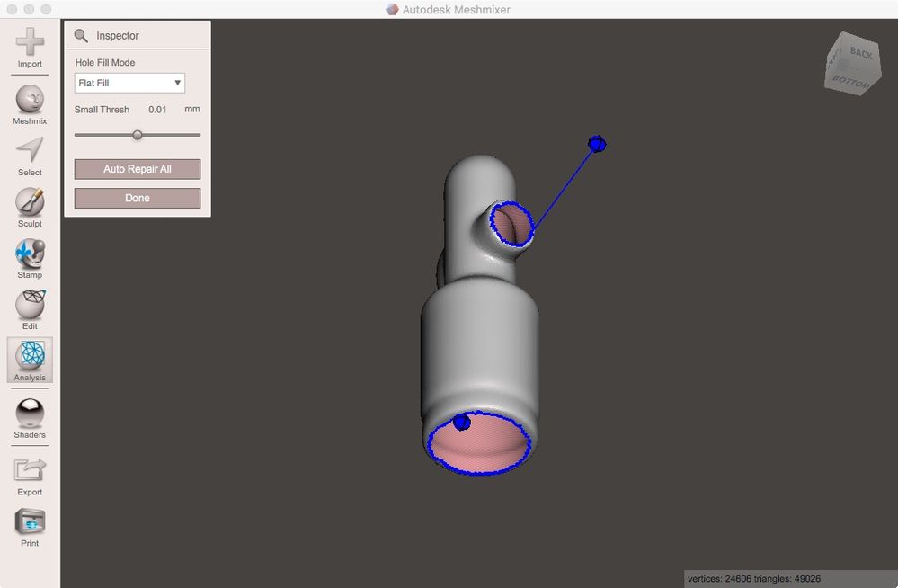Click the blue marker sphere at line end
898x588 pixels.
[597, 144]
